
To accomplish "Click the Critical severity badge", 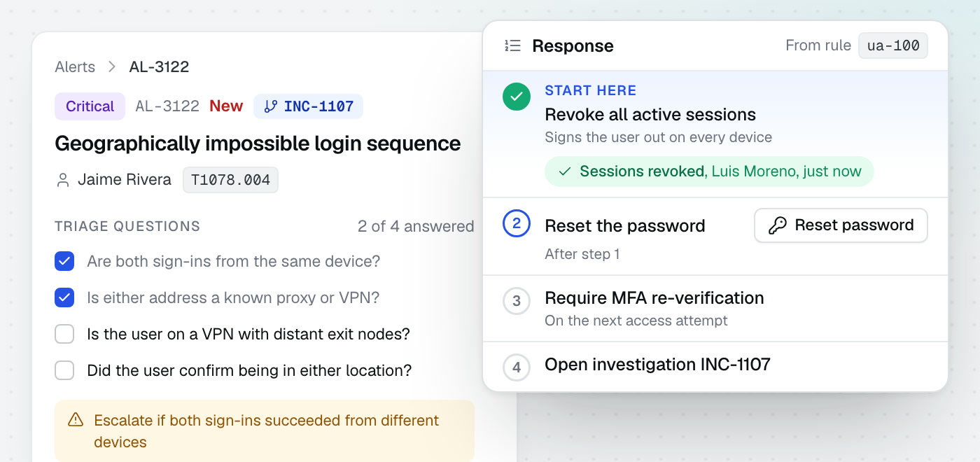I will coord(90,106).
